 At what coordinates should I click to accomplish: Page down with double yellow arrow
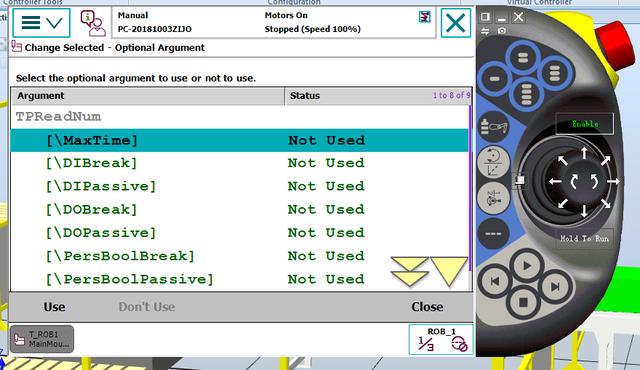click(409, 271)
